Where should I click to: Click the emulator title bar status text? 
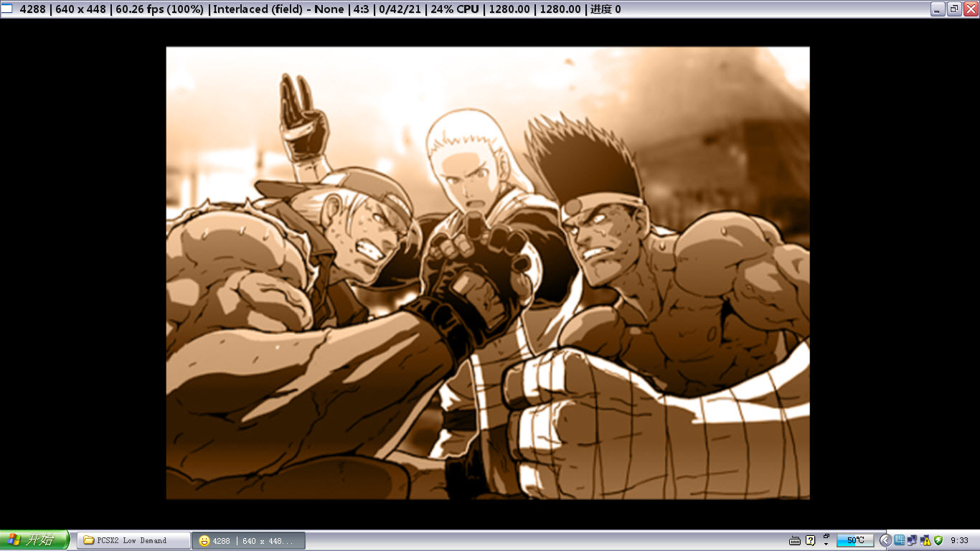pyautogui.click(x=320, y=9)
